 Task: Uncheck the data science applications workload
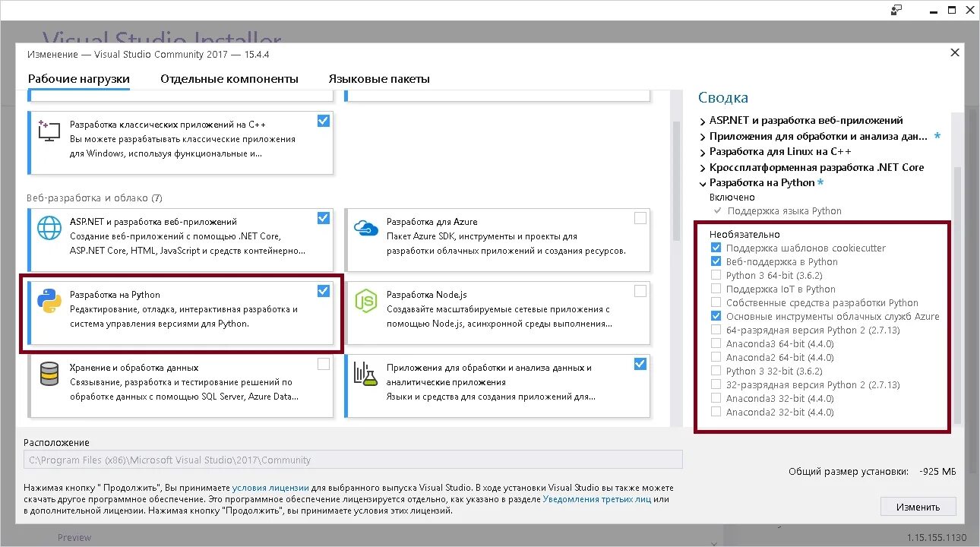point(640,364)
